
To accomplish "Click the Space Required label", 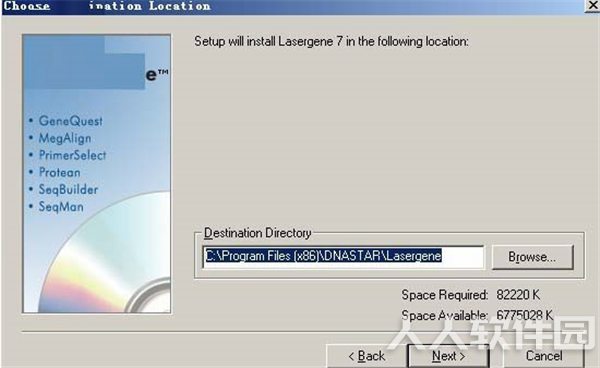I will coord(445,295).
